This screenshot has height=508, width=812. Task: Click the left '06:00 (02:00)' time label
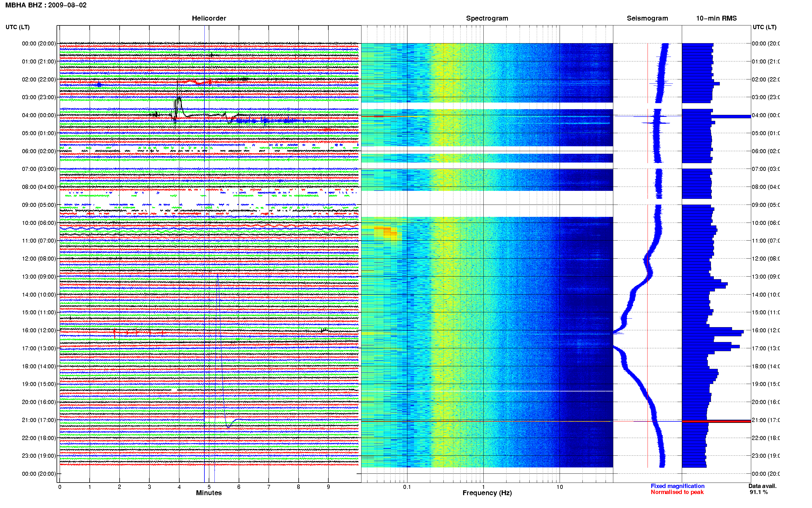(39, 151)
